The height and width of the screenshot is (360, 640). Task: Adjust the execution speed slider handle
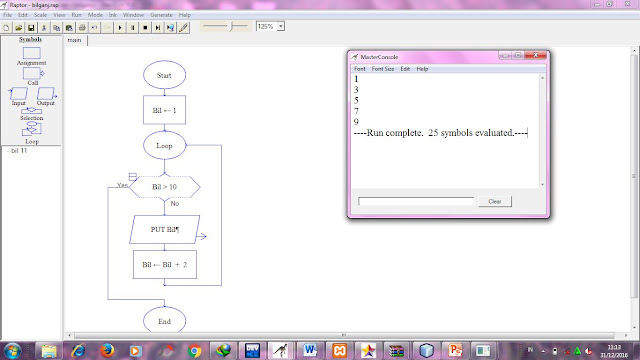(231, 27)
